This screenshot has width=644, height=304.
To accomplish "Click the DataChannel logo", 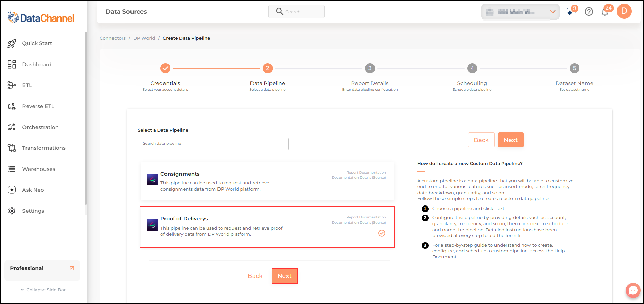I will pyautogui.click(x=41, y=17).
